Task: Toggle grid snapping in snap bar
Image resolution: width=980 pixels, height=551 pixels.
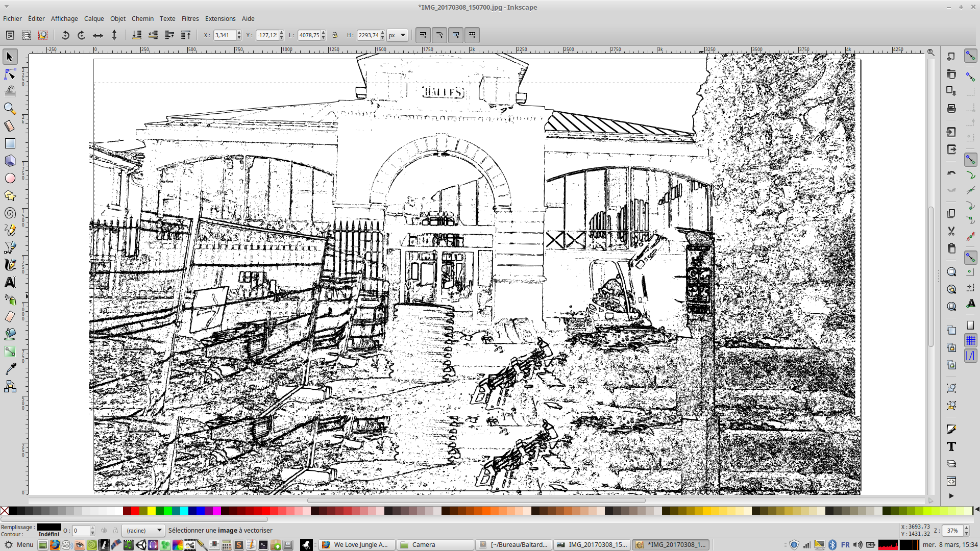Action: coord(970,340)
